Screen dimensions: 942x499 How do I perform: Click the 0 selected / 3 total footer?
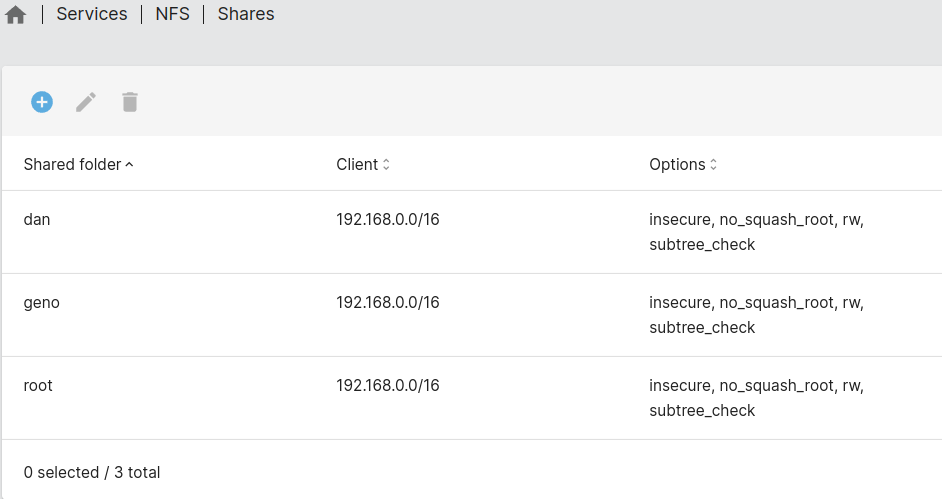(x=92, y=472)
